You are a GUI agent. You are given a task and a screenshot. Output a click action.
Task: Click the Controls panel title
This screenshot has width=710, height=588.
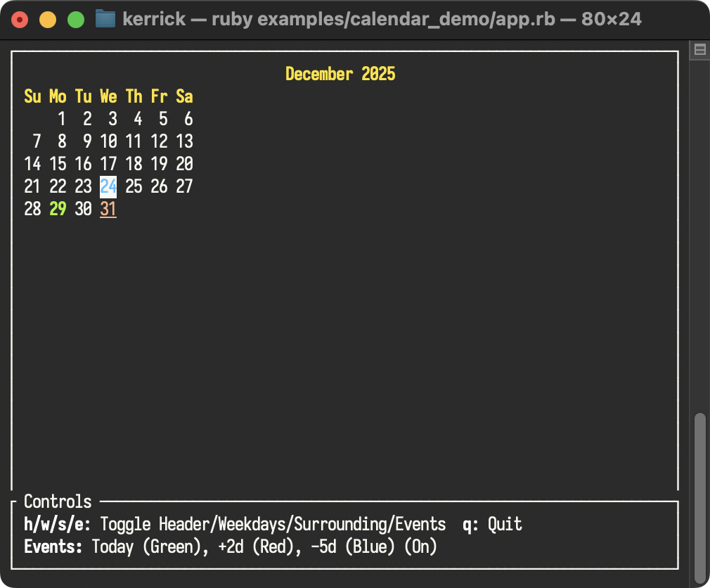point(58,501)
